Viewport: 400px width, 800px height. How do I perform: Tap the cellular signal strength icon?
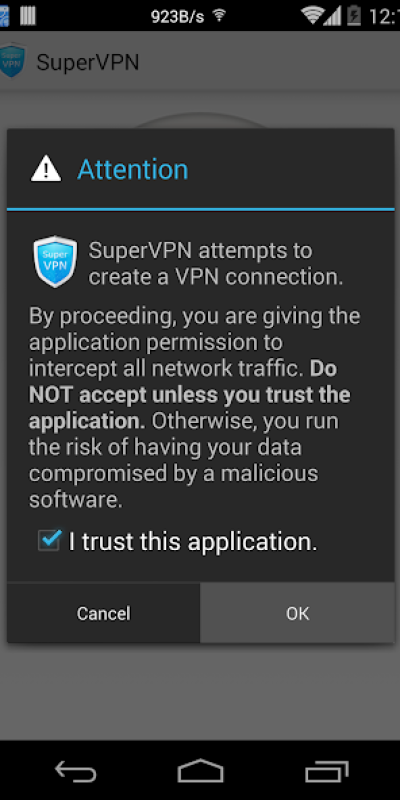[x=333, y=16]
